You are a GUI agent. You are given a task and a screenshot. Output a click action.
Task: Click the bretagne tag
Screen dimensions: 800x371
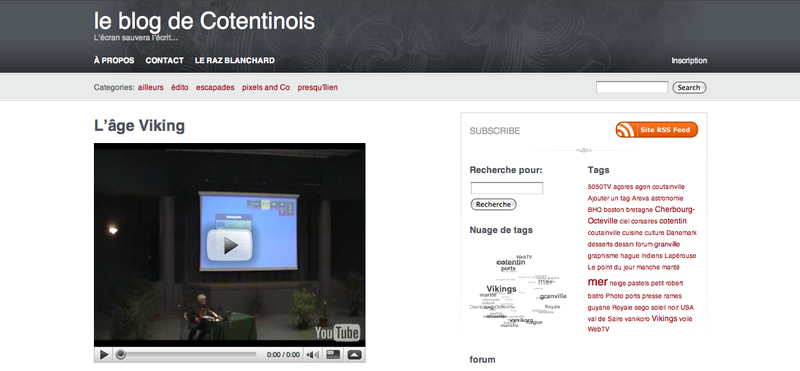pos(639,210)
